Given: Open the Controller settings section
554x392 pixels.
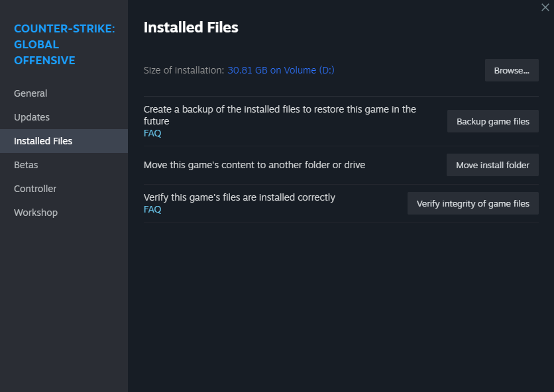Looking at the screenshot, I should coord(35,189).
